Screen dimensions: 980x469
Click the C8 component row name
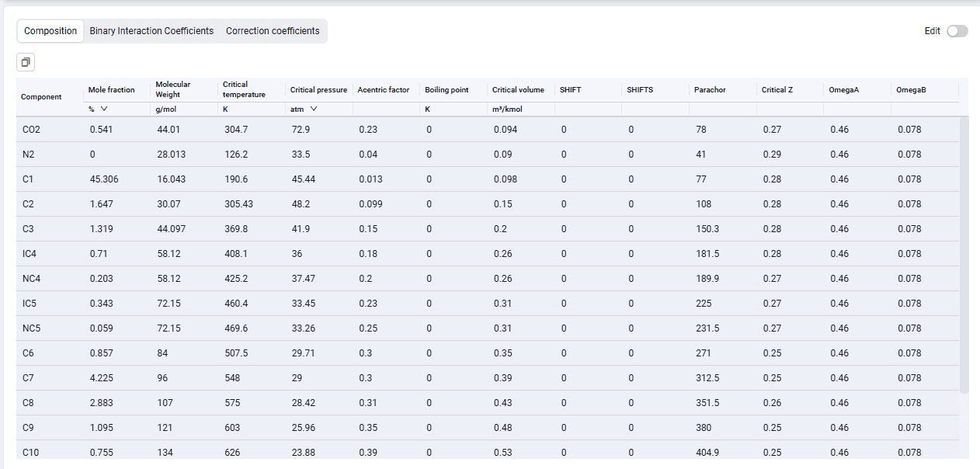point(29,403)
